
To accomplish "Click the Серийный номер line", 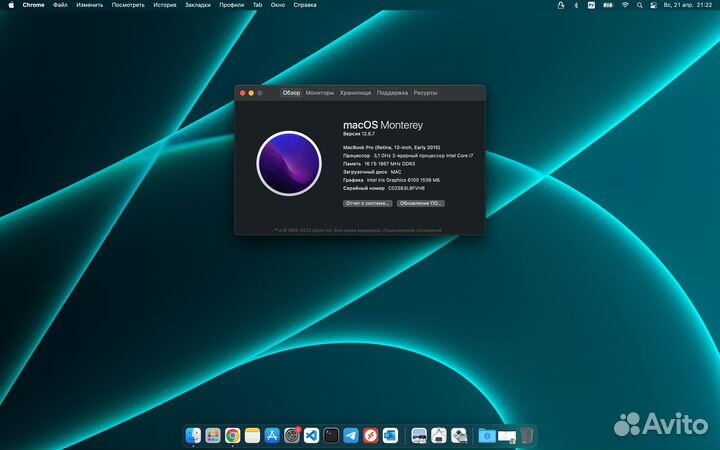I will 384,188.
